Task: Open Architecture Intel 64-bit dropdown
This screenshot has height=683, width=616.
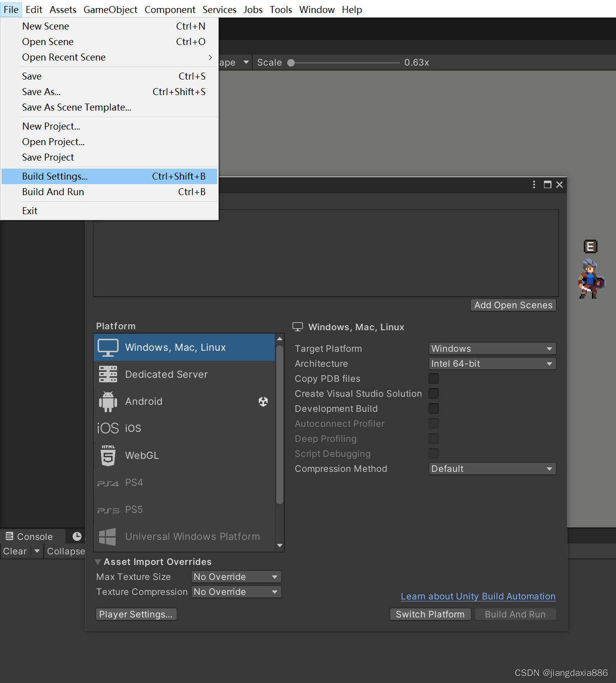Action: point(492,363)
